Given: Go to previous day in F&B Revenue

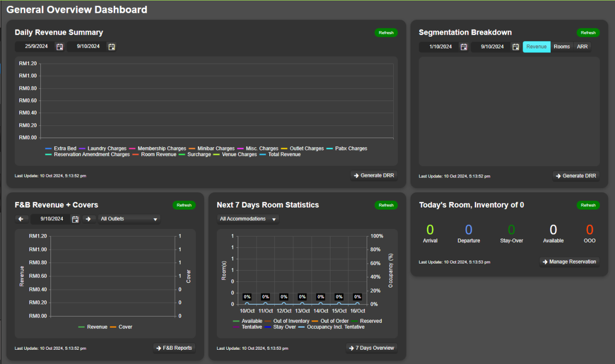Looking at the screenshot, I should click(x=21, y=219).
